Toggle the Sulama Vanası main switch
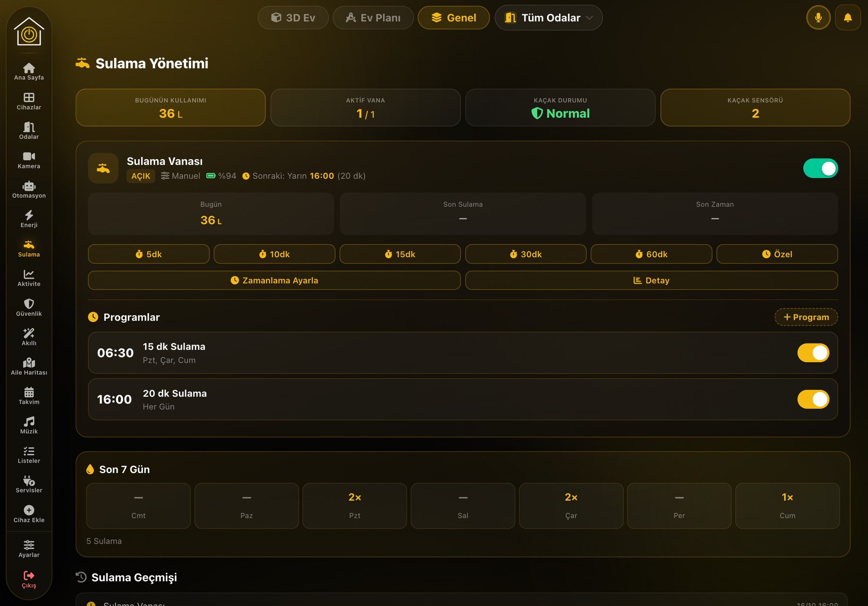Image resolution: width=868 pixels, height=606 pixels. pyautogui.click(x=820, y=168)
